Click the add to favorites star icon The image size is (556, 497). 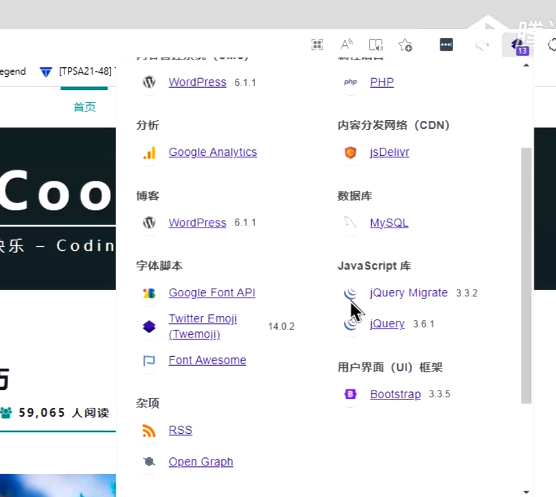click(x=405, y=45)
